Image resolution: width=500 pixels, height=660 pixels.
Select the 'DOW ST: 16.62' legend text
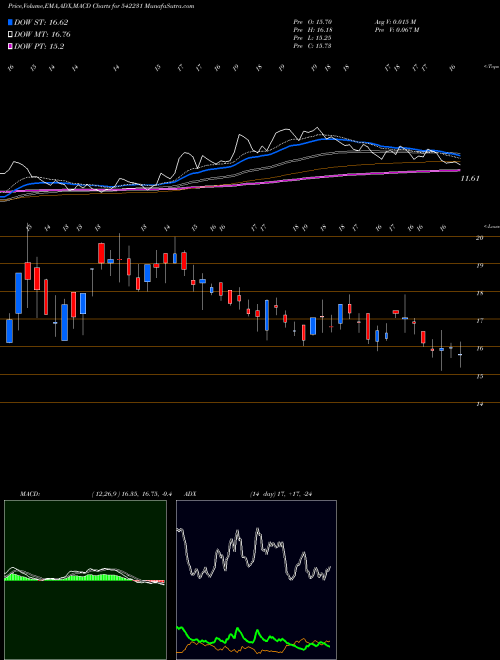(x=41, y=22)
